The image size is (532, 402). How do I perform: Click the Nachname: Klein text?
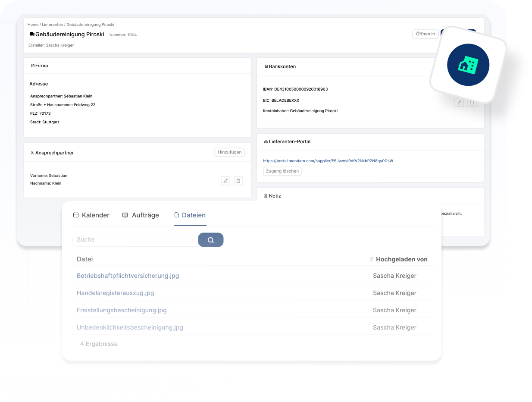[46, 183]
